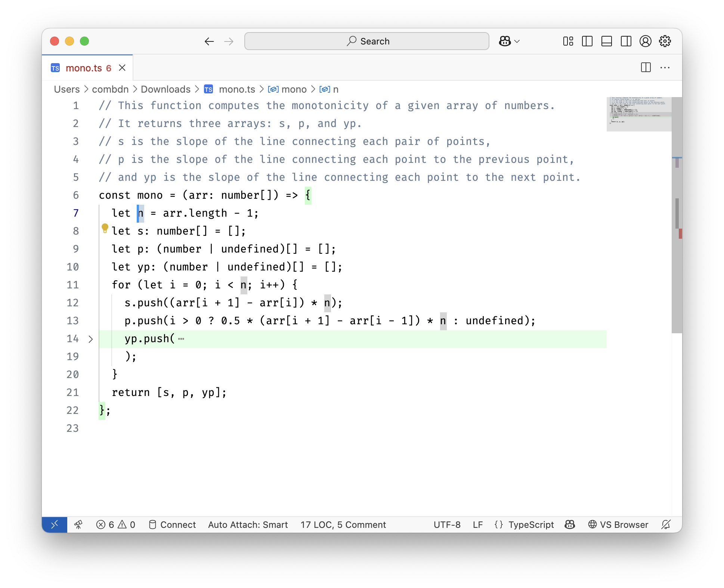Click the Search command center field

[366, 41]
